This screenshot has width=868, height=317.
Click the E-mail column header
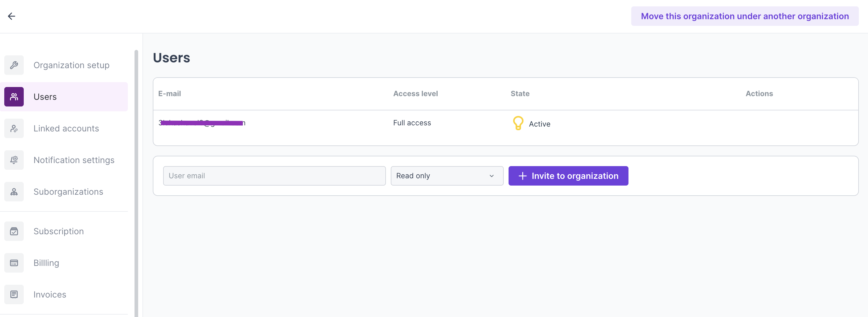(170, 94)
